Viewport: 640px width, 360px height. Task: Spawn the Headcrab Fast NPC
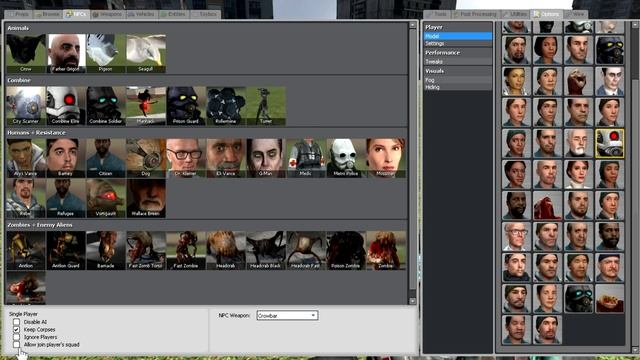(306, 250)
